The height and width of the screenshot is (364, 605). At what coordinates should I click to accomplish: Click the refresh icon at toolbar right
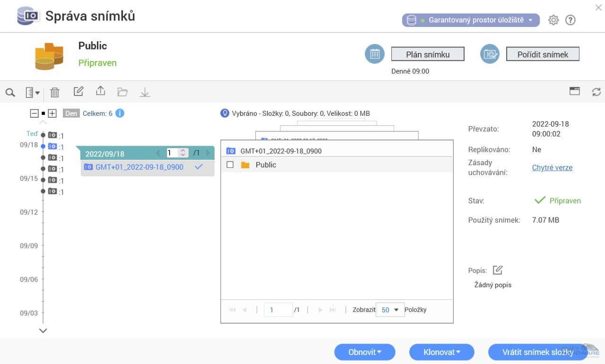[x=596, y=92]
